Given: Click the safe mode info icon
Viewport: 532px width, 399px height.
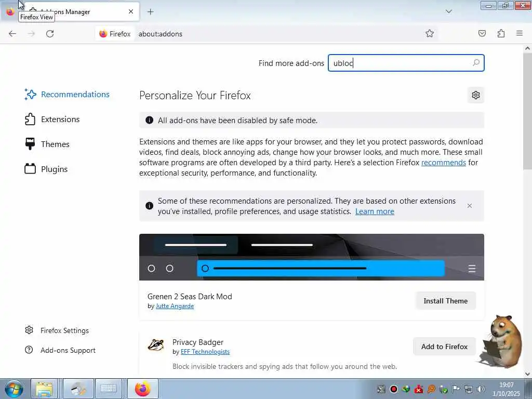Looking at the screenshot, I should (149, 120).
